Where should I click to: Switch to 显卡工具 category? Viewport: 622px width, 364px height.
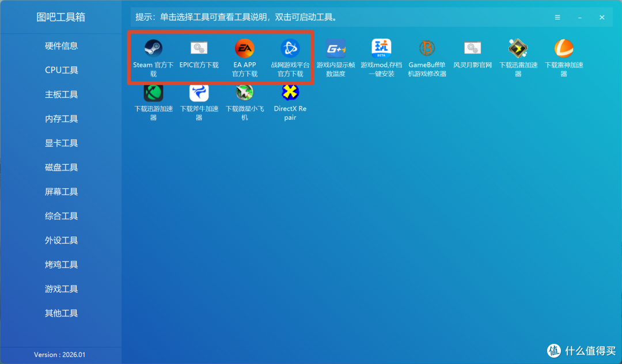click(61, 143)
